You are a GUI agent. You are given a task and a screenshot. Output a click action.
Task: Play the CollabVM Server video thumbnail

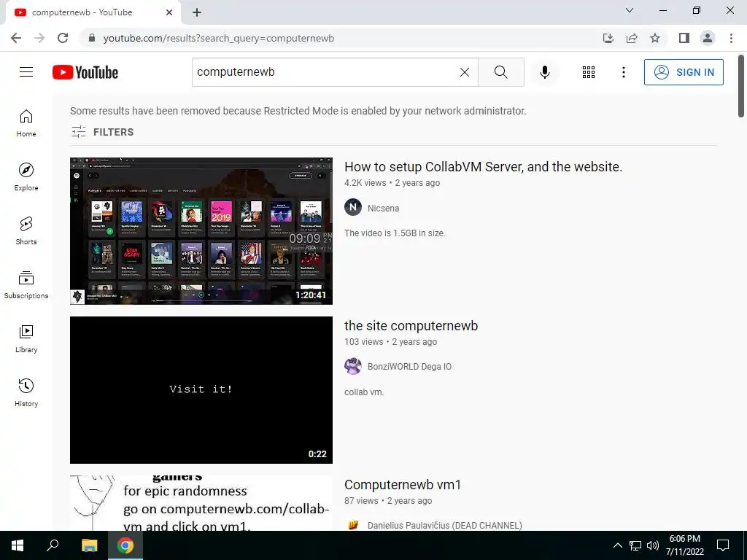click(x=201, y=231)
